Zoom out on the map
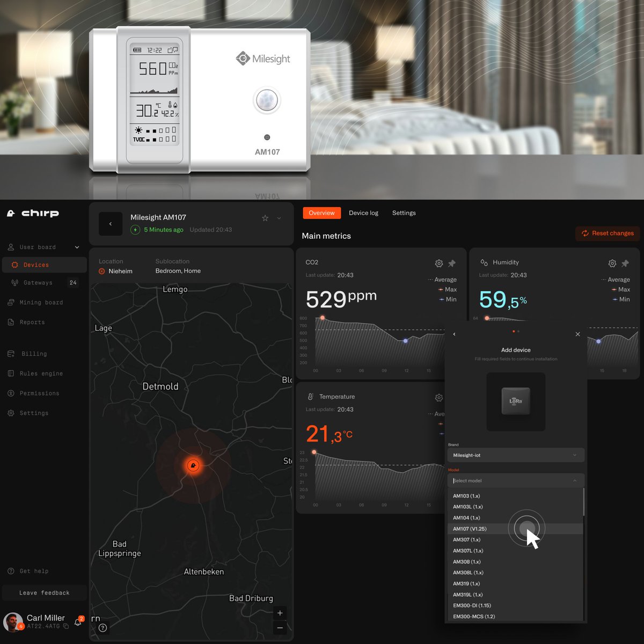The width and height of the screenshot is (644, 644). pyautogui.click(x=280, y=627)
